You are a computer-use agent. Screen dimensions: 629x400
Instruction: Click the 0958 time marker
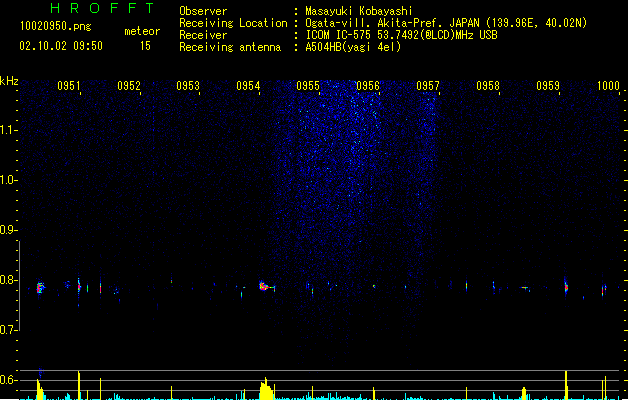click(488, 86)
